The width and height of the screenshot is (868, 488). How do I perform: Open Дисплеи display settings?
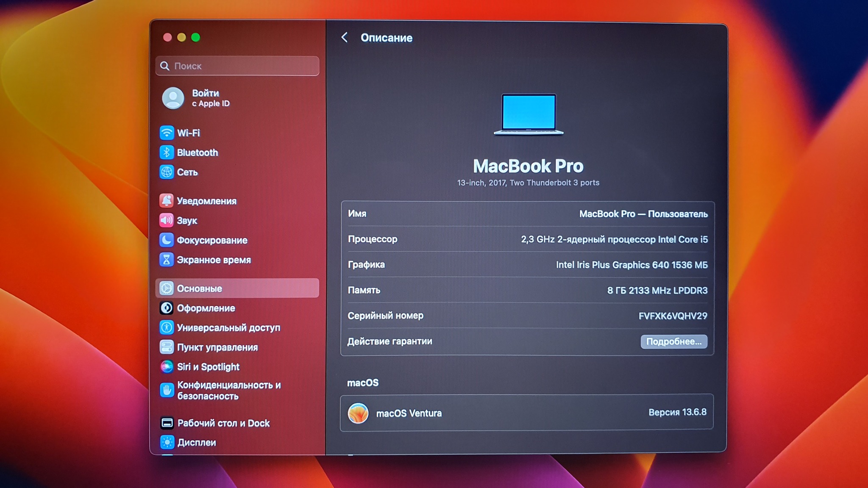pos(197,443)
